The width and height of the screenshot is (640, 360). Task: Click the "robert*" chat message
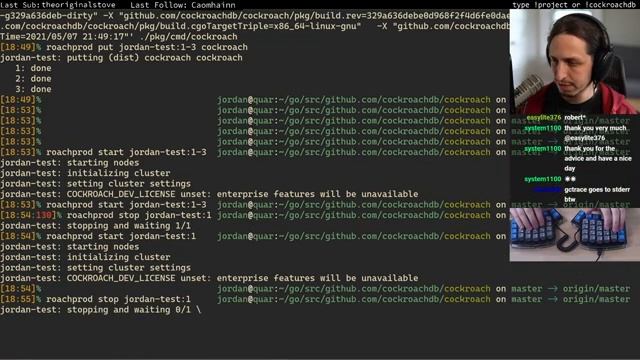575,118
